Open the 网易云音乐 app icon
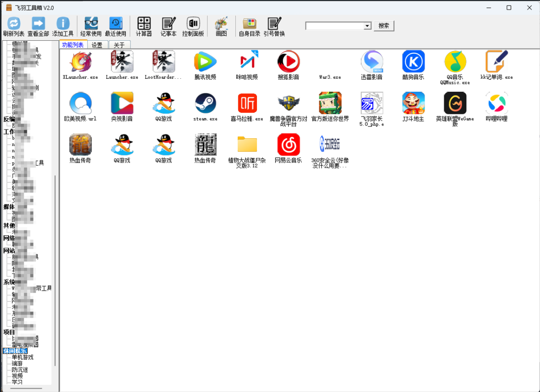 point(288,145)
